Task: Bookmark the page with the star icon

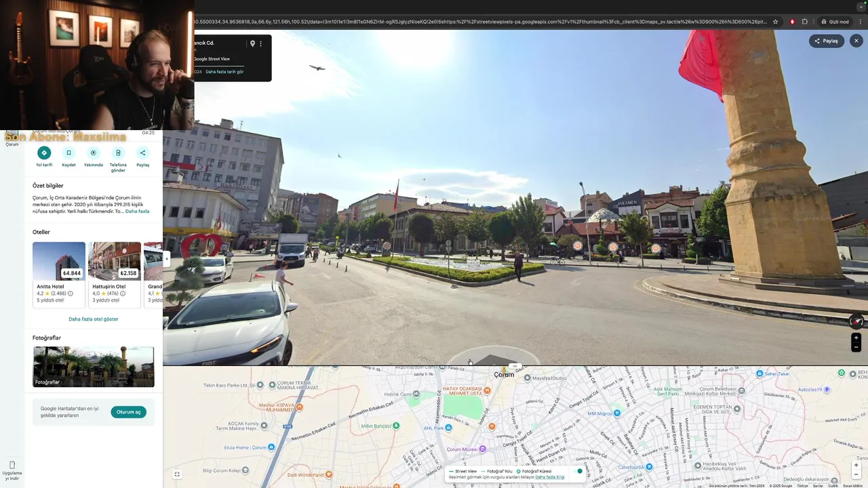Action: pyautogui.click(x=776, y=22)
